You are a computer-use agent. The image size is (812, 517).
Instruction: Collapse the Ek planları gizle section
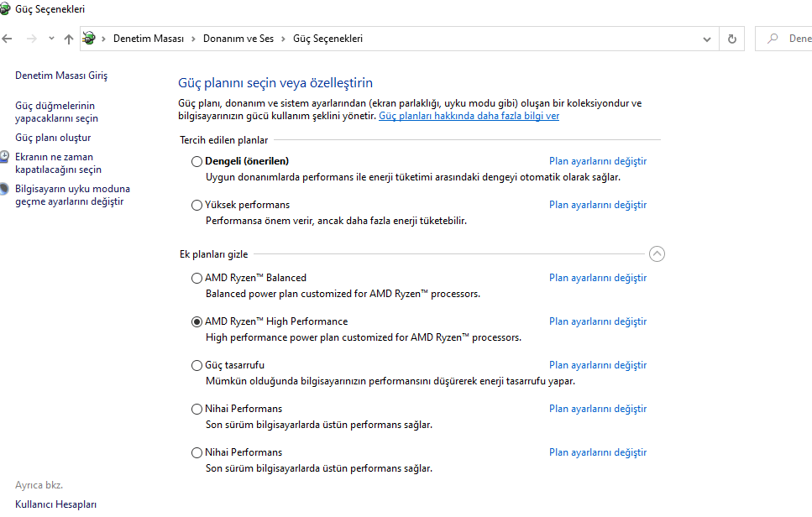pos(657,254)
